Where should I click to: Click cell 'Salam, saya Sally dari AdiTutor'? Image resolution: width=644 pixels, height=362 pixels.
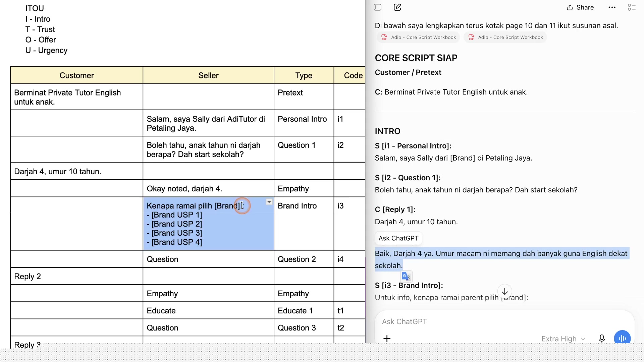pyautogui.click(x=208, y=123)
